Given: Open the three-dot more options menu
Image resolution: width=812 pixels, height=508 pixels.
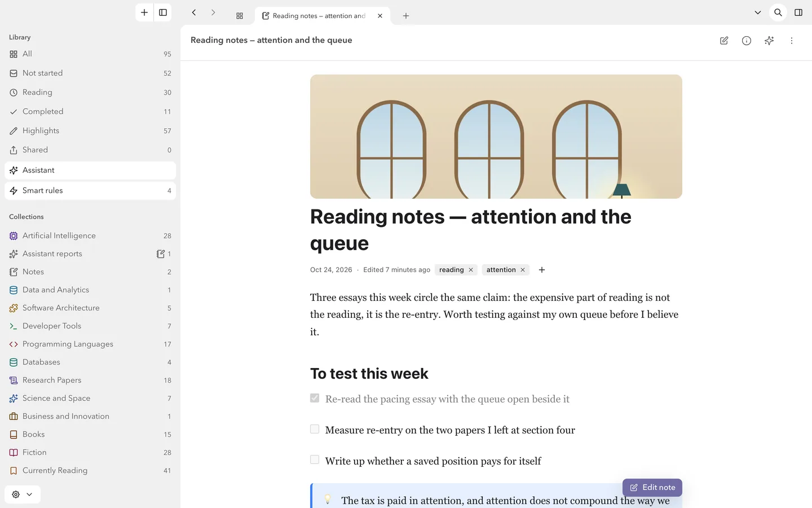Looking at the screenshot, I should point(792,41).
